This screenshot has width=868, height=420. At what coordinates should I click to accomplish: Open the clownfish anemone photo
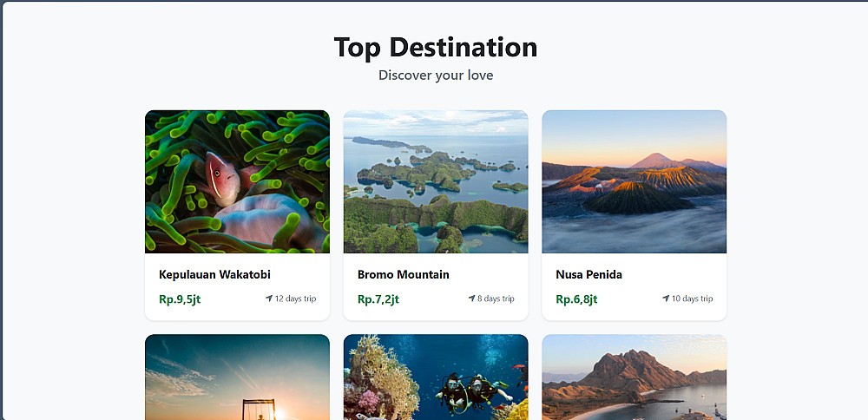[237, 181]
